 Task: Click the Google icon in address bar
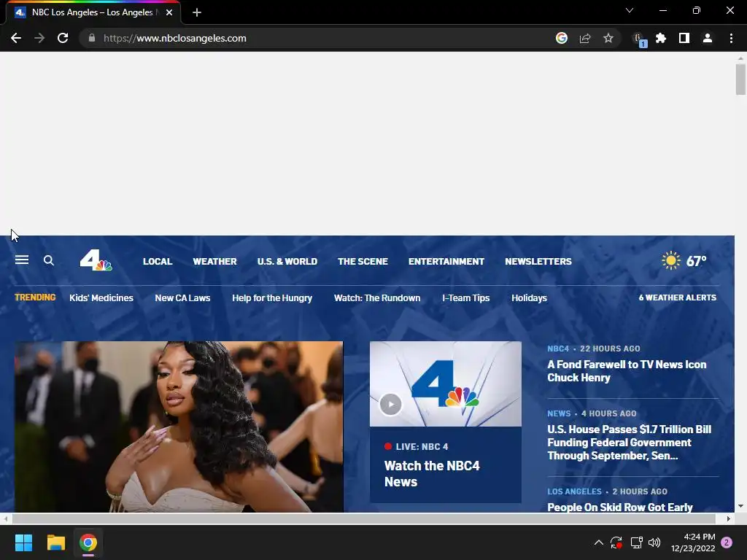click(x=562, y=38)
